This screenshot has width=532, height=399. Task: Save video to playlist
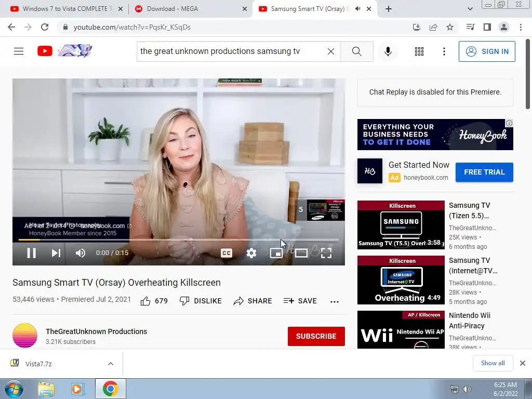point(300,301)
